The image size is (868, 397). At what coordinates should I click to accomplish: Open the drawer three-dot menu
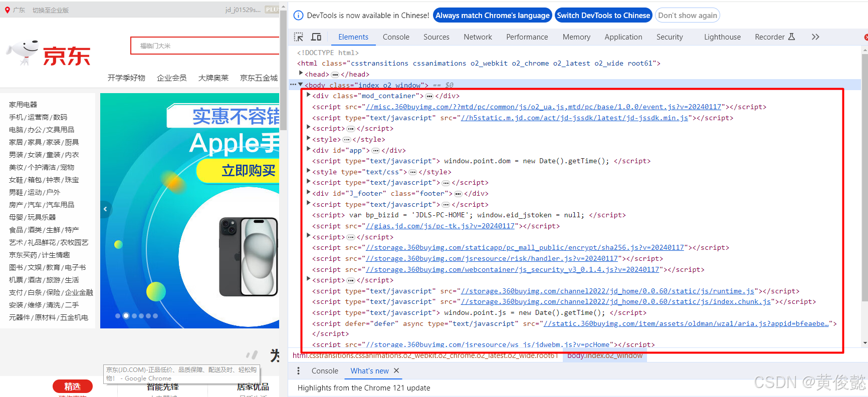[299, 371]
